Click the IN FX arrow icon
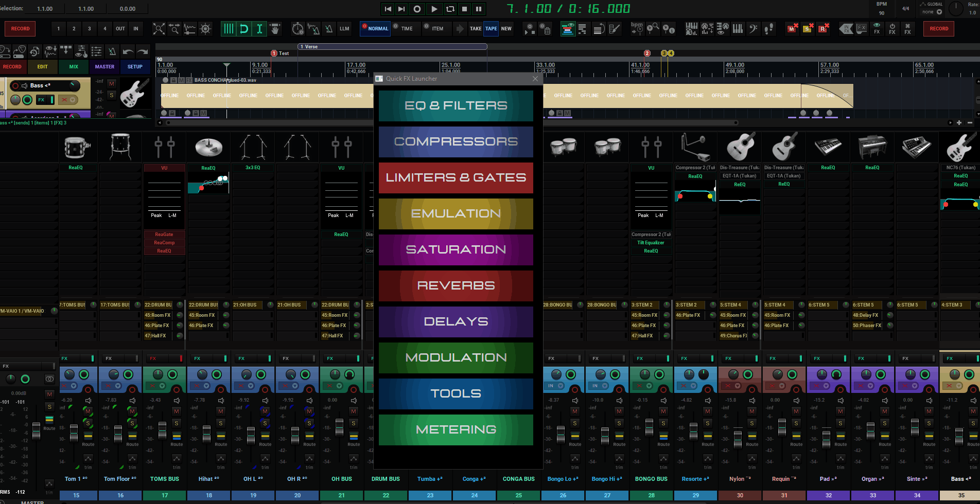 click(846, 29)
